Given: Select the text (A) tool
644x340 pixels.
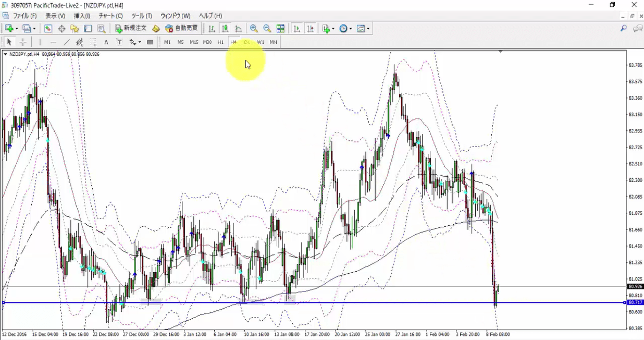Looking at the screenshot, I should click(x=106, y=42).
